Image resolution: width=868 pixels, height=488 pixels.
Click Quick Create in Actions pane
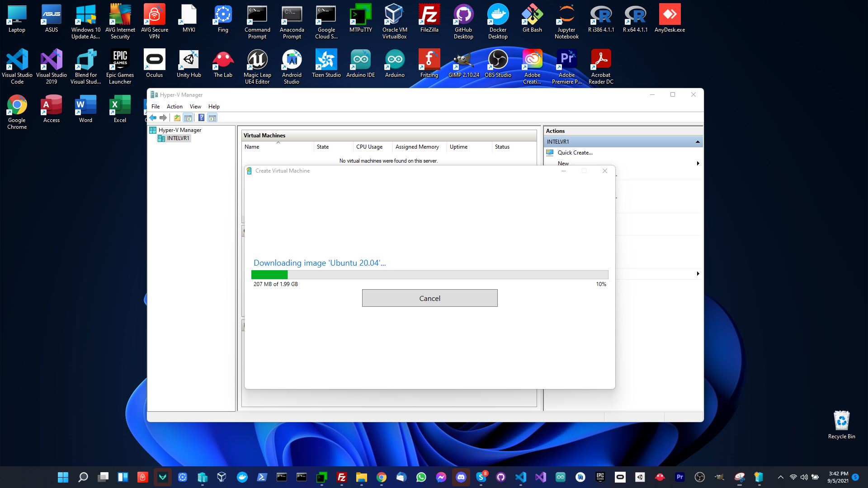click(x=575, y=153)
